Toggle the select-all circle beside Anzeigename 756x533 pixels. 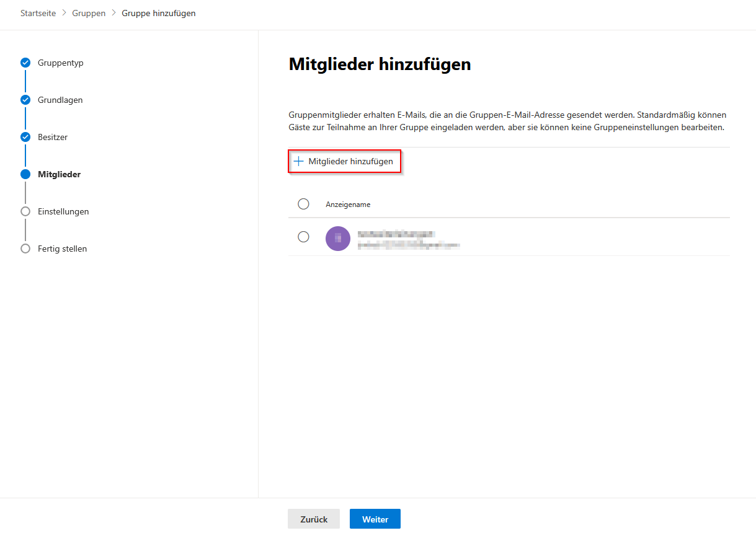click(303, 204)
